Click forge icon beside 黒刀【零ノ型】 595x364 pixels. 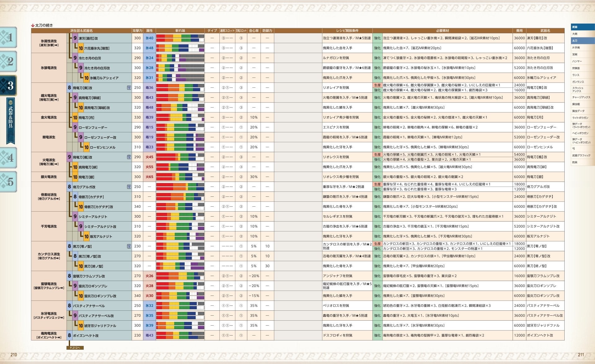(x=129, y=246)
